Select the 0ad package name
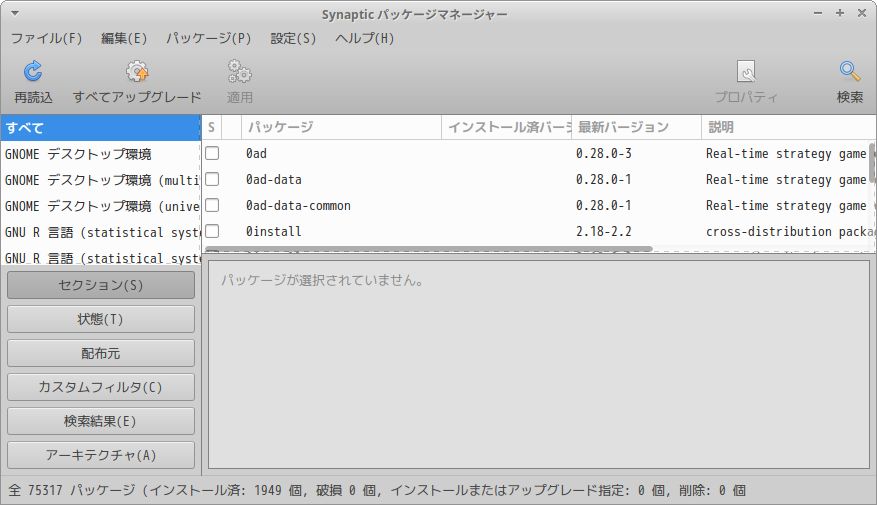The height and width of the screenshot is (505, 877). pos(256,153)
